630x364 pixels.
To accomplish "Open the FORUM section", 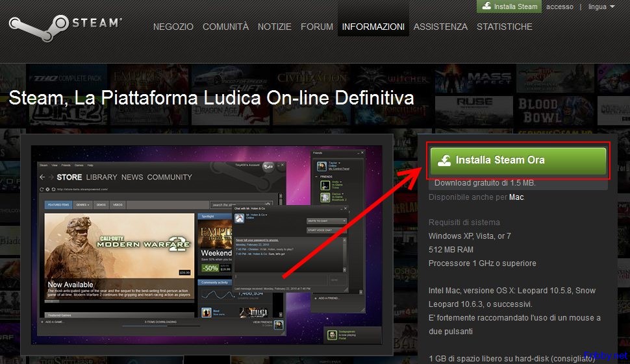I will 316,27.
